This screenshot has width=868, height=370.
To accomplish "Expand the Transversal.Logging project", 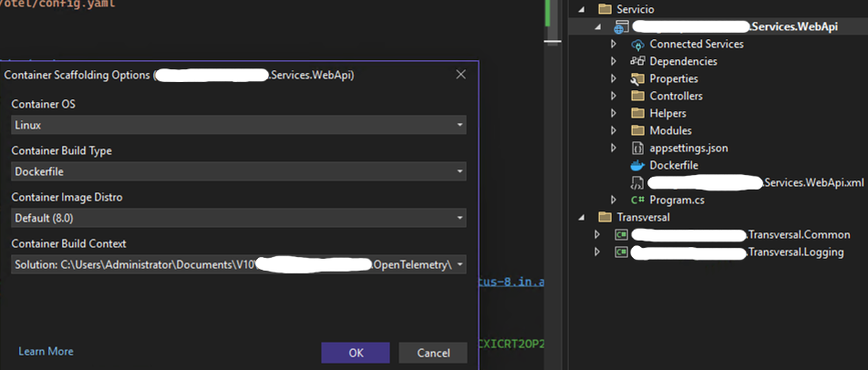I will click(596, 252).
